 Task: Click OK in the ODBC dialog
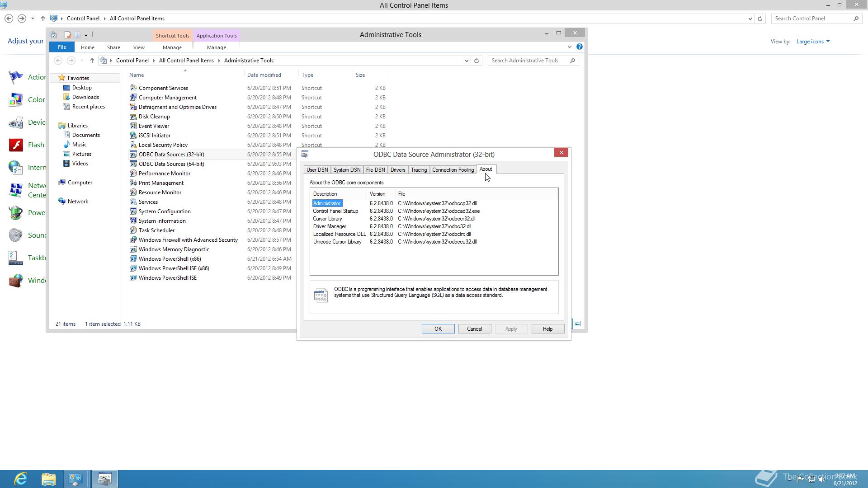pos(438,329)
